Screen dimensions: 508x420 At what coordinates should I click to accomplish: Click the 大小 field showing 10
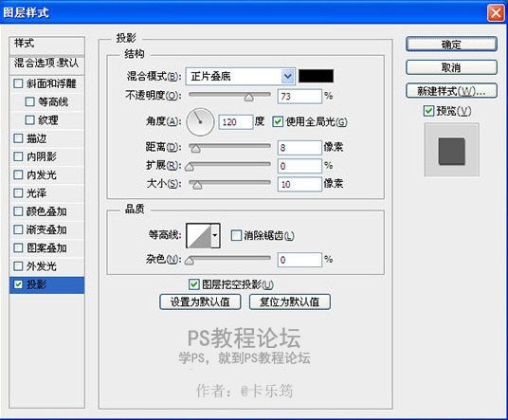pyautogui.click(x=299, y=184)
